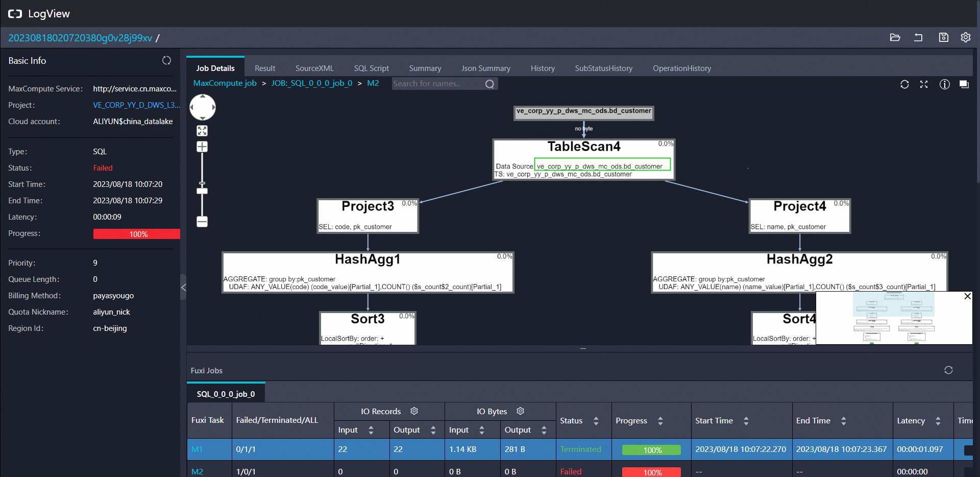Select the HashAgg2 node
980x477 pixels.
point(799,272)
